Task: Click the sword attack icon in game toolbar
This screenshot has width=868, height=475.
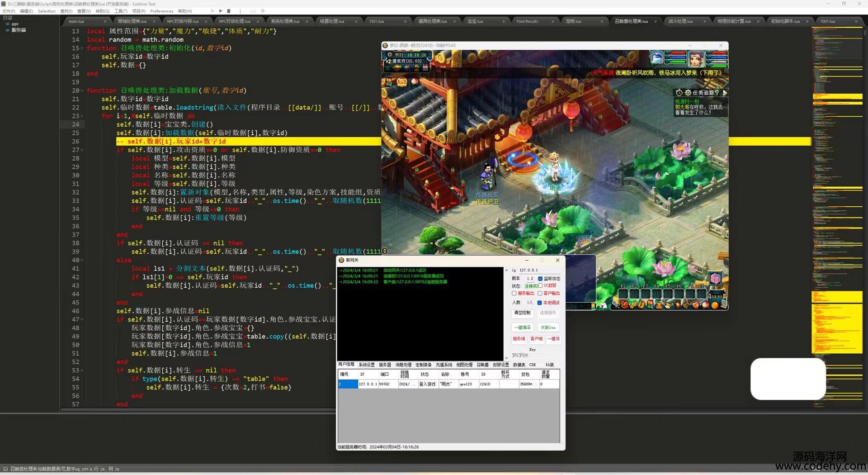Action: 616,305
